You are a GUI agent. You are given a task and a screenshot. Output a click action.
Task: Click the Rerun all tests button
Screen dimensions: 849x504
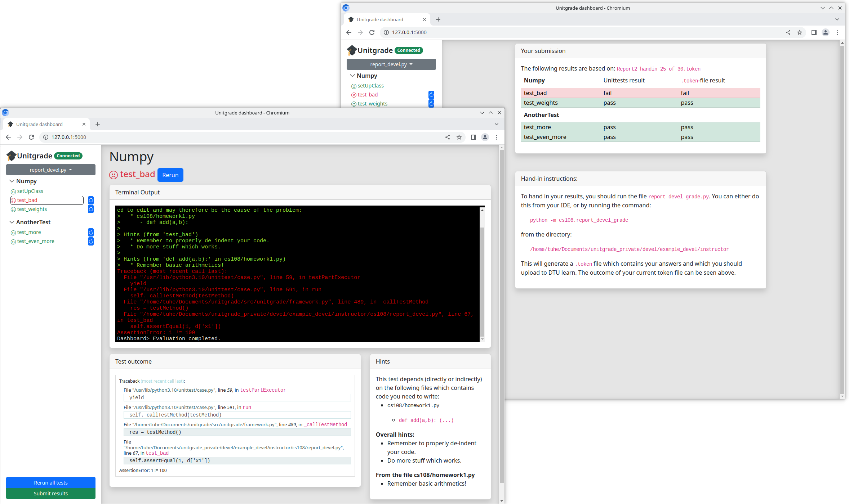click(x=51, y=483)
